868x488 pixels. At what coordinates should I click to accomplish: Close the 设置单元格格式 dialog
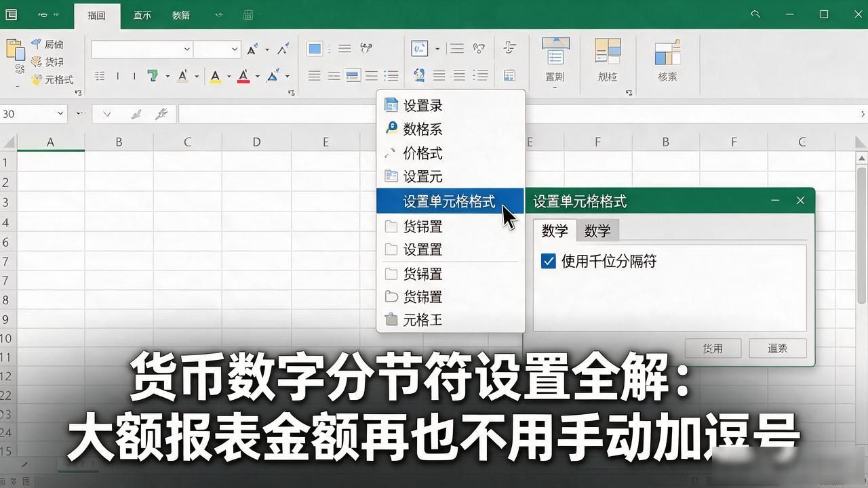click(x=800, y=201)
